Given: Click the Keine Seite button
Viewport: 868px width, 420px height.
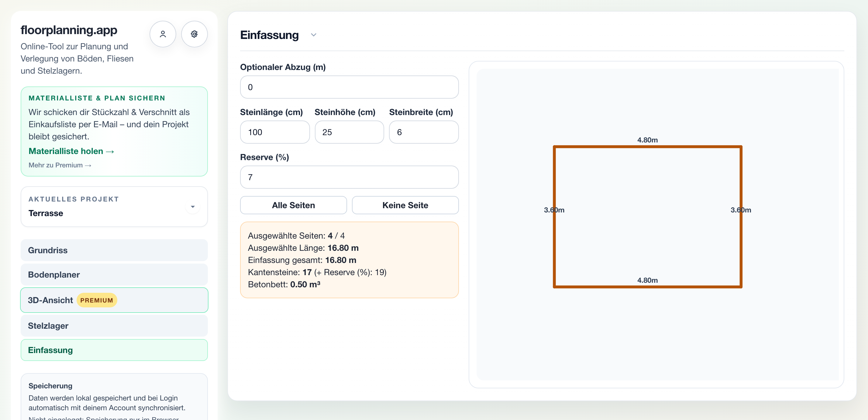Looking at the screenshot, I should (x=405, y=205).
